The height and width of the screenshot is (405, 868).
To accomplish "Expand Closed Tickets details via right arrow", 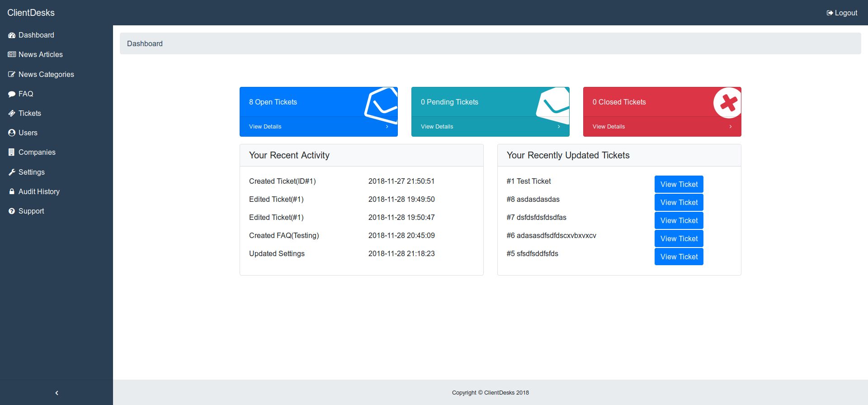I will [731, 127].
